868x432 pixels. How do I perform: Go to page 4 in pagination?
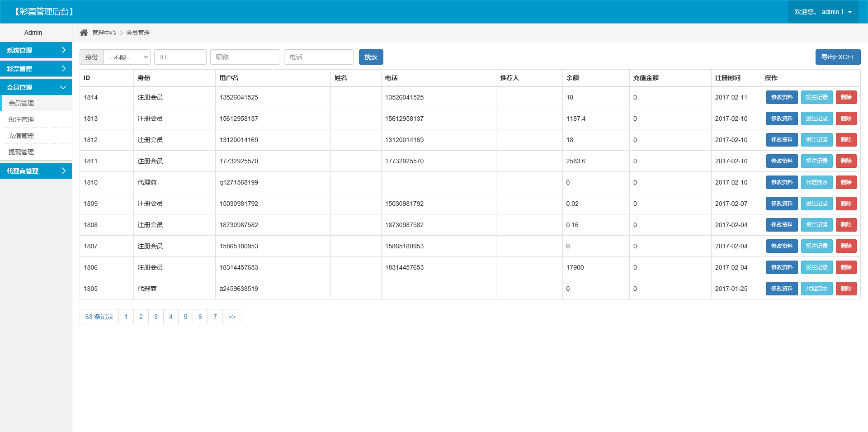[x=171, y=317]
